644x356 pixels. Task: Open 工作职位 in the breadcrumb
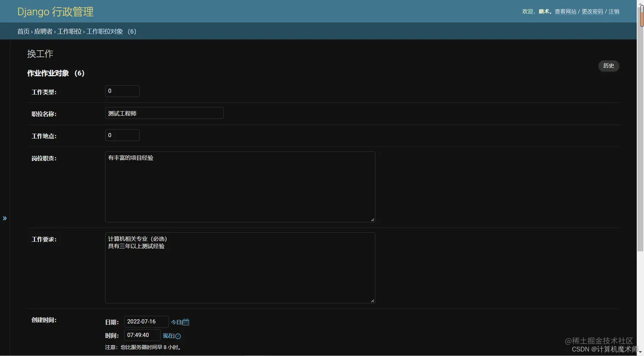(69, 32)
